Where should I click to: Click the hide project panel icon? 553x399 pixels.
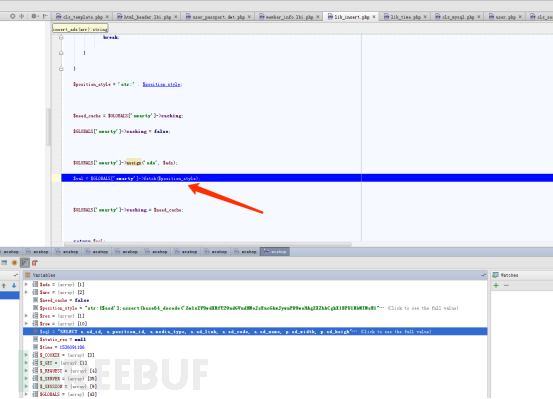[45, 16]
